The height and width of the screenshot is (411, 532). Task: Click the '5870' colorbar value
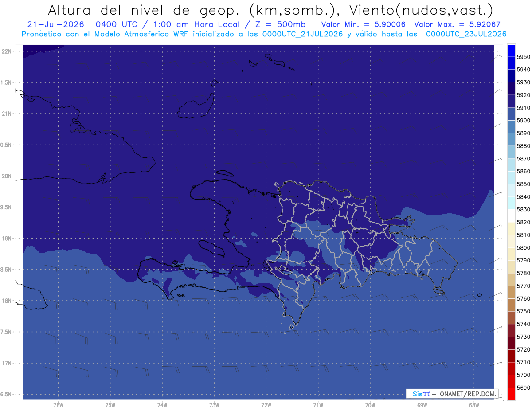[x=524, y=158]
